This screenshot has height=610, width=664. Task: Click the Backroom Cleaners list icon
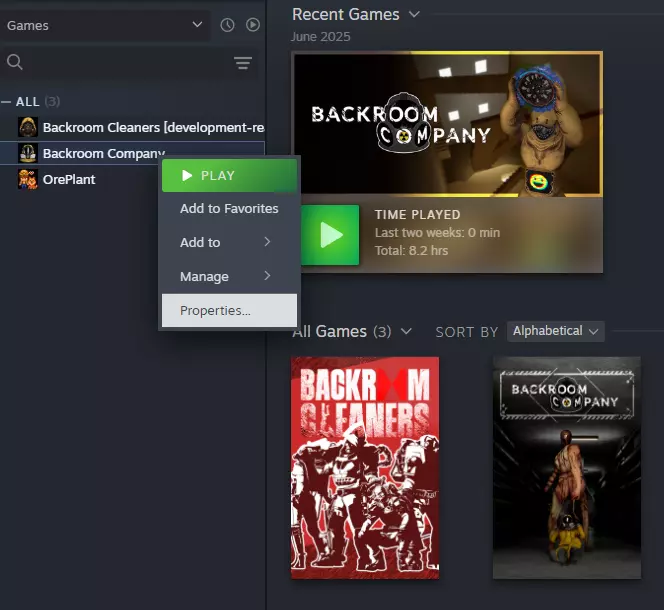(28, 127)
